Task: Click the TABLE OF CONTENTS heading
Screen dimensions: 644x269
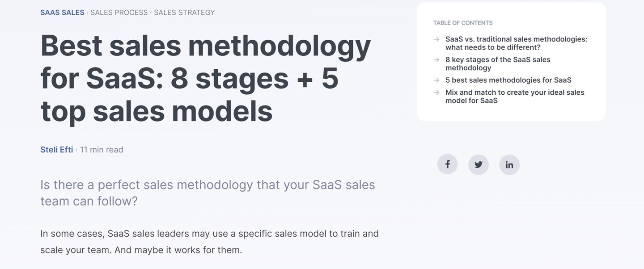Action: [x=463, y=23]
